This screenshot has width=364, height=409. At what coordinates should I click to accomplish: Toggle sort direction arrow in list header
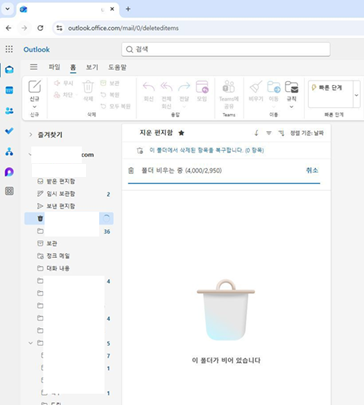tap(256, 133)
